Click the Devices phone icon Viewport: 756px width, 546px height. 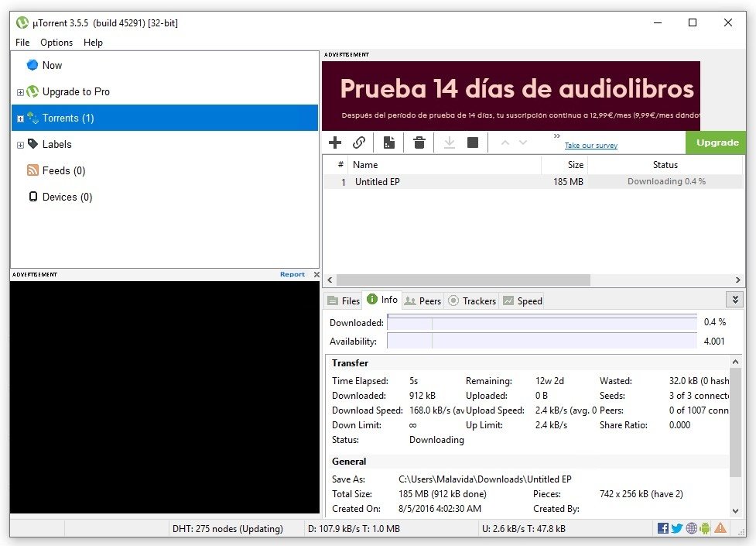point(32,197)
